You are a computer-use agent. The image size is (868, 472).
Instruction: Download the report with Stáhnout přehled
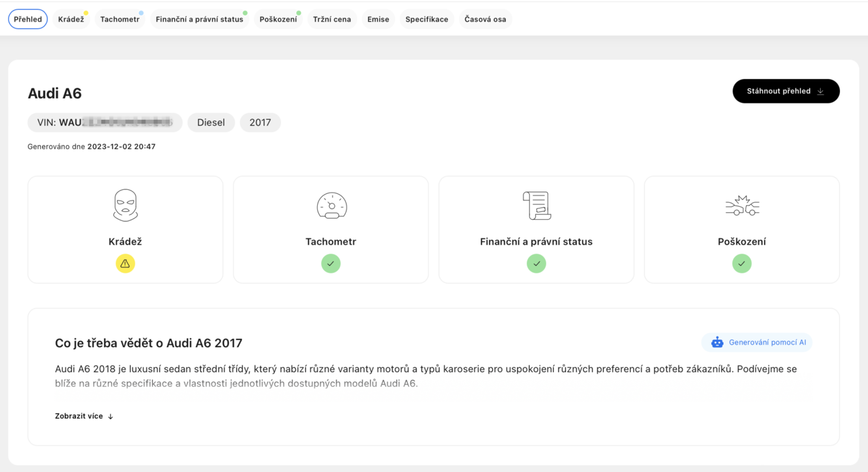click(x=786, y=91)
